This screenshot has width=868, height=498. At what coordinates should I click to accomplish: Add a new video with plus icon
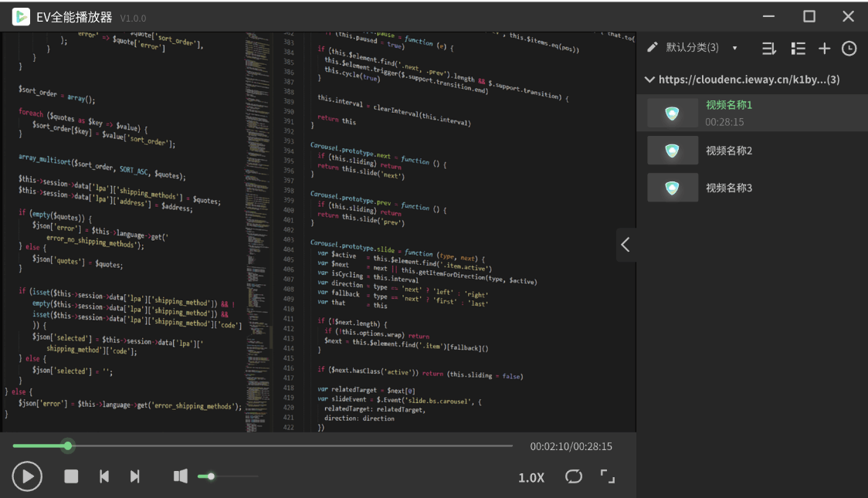click(824, 49)
